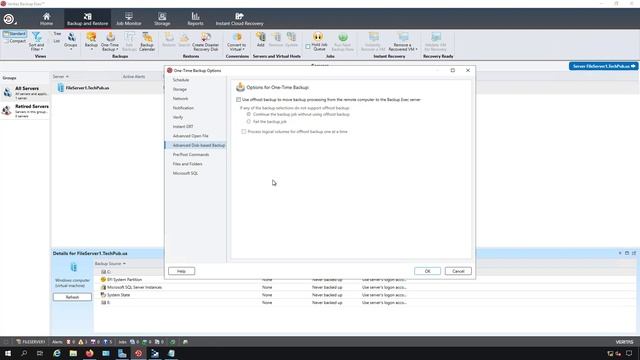Click Hold Job Queue icon

click(x=318, y=37)
